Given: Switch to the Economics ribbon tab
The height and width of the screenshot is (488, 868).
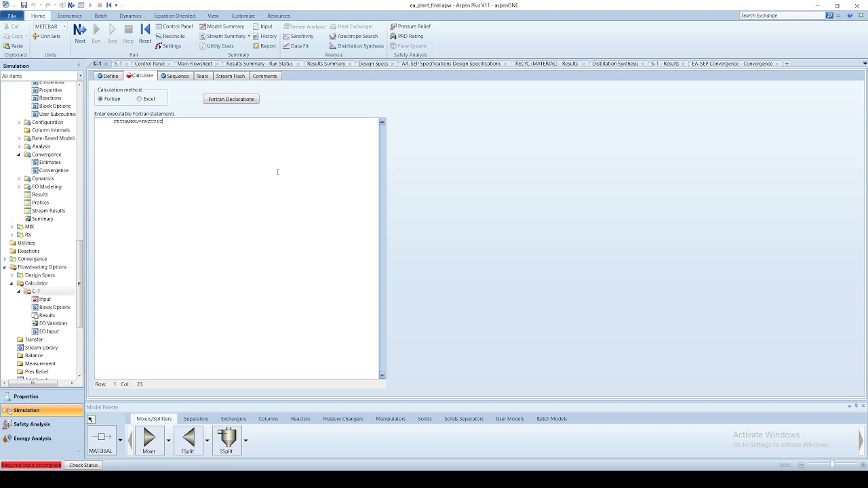Looking at the screenshot, I should tap(69, 16).
